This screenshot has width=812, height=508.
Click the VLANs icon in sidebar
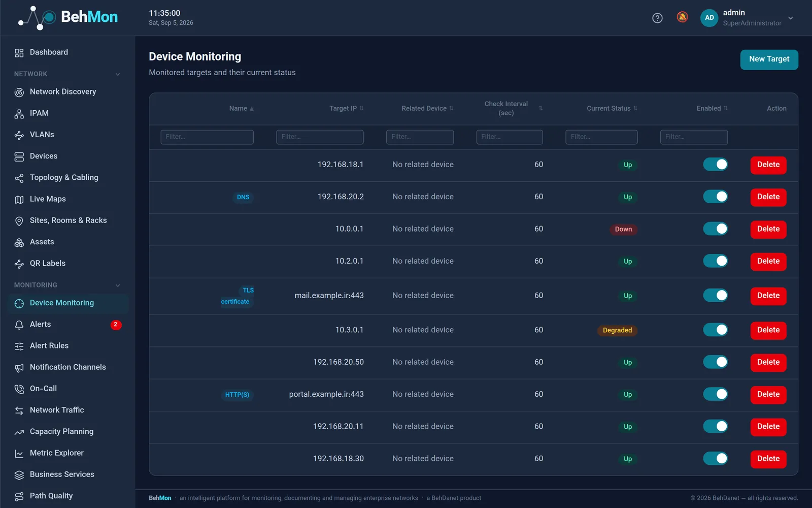19,135
